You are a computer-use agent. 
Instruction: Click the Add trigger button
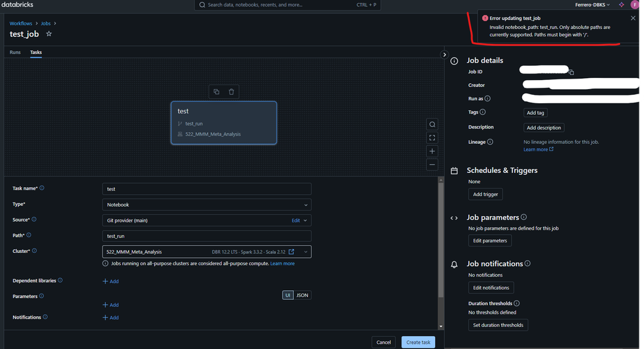(x=485, y=194)
